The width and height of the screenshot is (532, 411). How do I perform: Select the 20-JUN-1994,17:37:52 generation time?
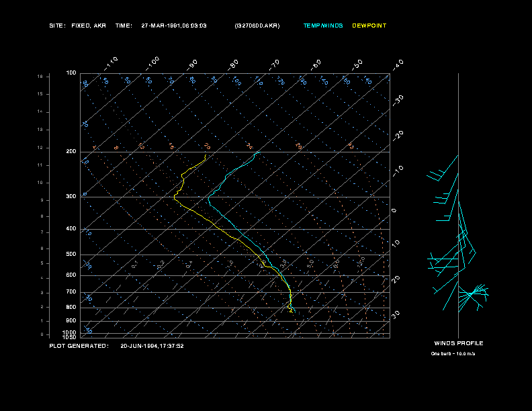(152, 346)
